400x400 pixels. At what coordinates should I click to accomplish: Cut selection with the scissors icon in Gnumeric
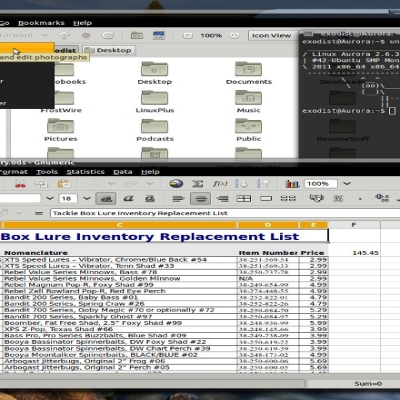coord(20,184)
